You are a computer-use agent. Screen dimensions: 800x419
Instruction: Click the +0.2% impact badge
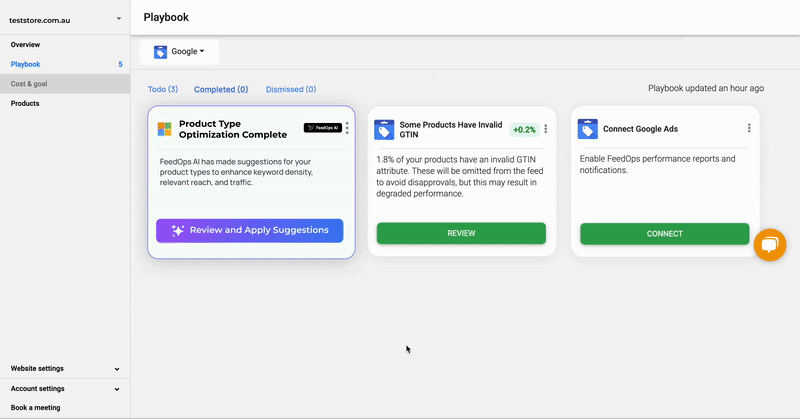tap(524, 130)
